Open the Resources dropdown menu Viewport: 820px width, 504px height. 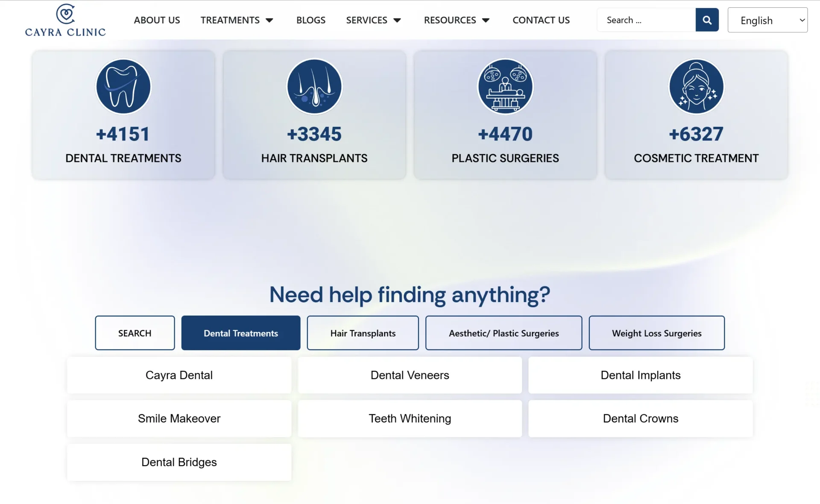point(486,21)
